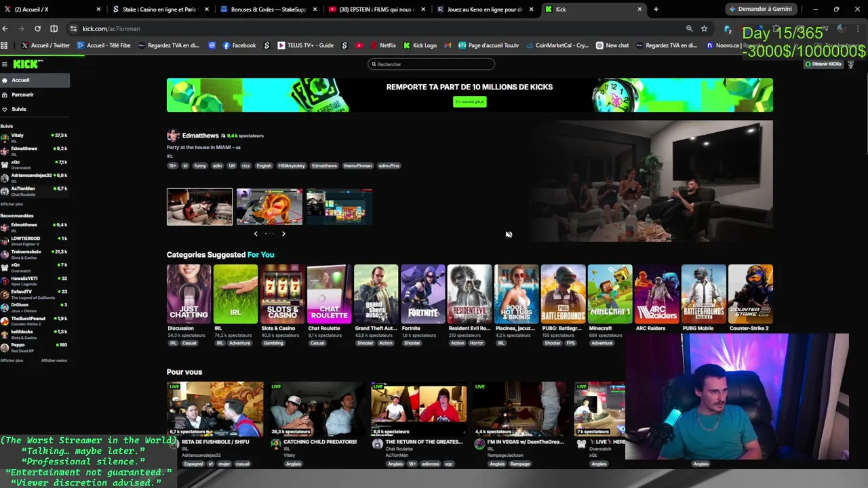Viewport: 868px width, 488px height.
Task: Go to Accueil in the sidebar
Action: (x=35, y=80)
